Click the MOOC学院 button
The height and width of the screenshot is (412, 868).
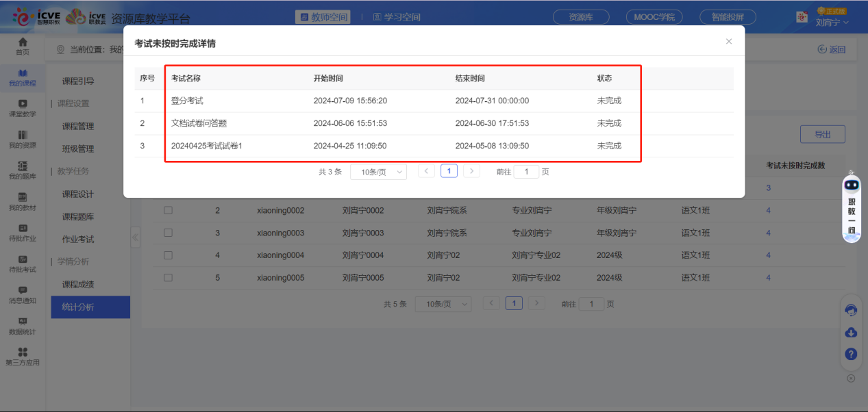pyautogui.click(x=654, y=17)
